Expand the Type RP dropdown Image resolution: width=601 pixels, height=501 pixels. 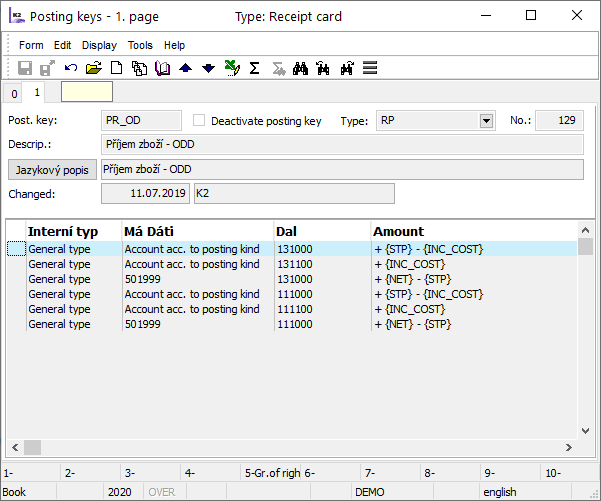(x=486, y=121)
